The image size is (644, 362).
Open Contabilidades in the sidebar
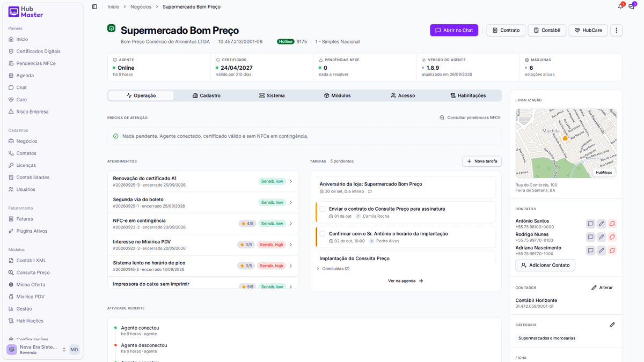click(44, 178)
